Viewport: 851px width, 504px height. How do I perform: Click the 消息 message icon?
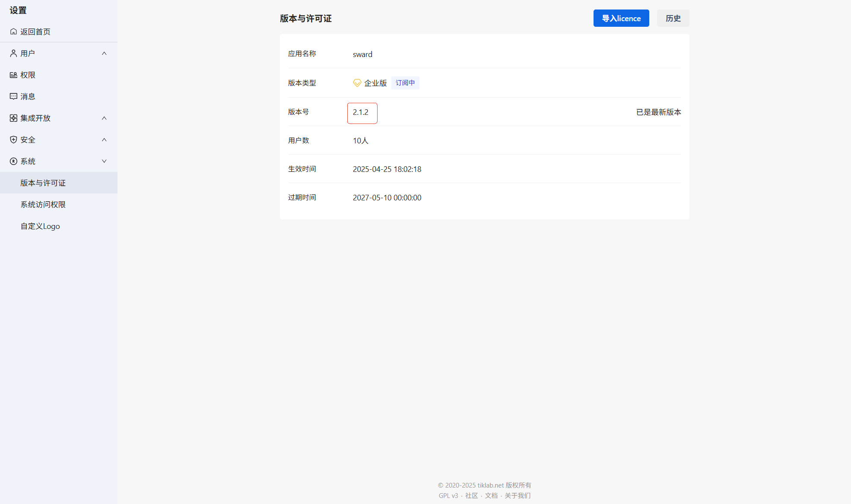13,96
